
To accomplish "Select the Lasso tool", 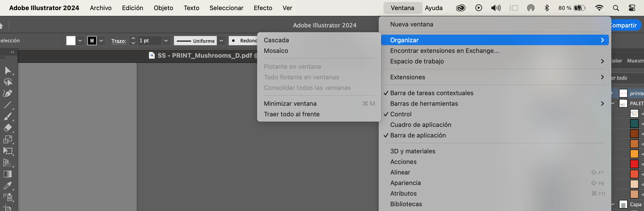I will pyautogui.click(x=7, y=82).
